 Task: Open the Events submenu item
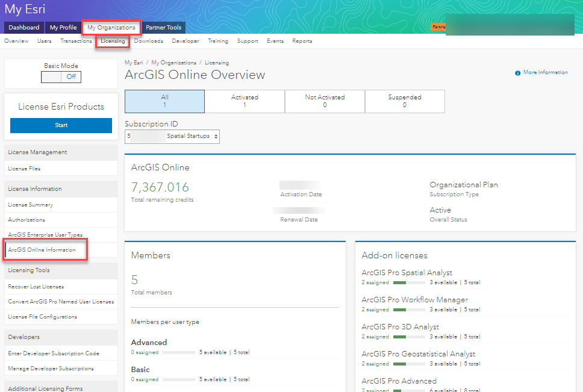tap(275, 41)
